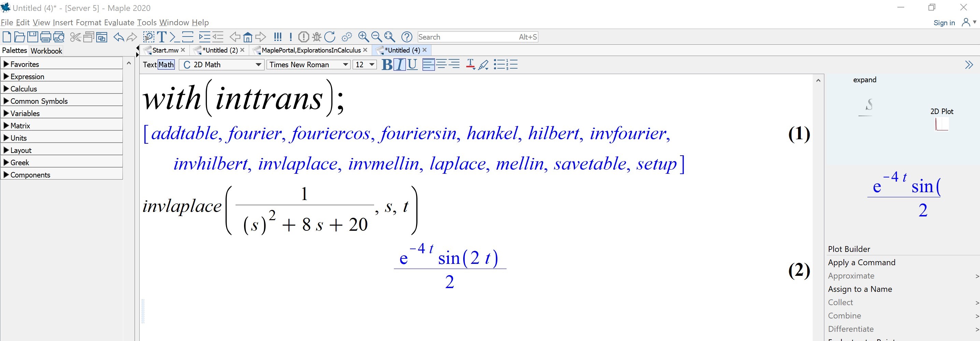Screen dimensions: 980x341
Task: Expand the Matrix palette
Action: [x=62, y=126]
